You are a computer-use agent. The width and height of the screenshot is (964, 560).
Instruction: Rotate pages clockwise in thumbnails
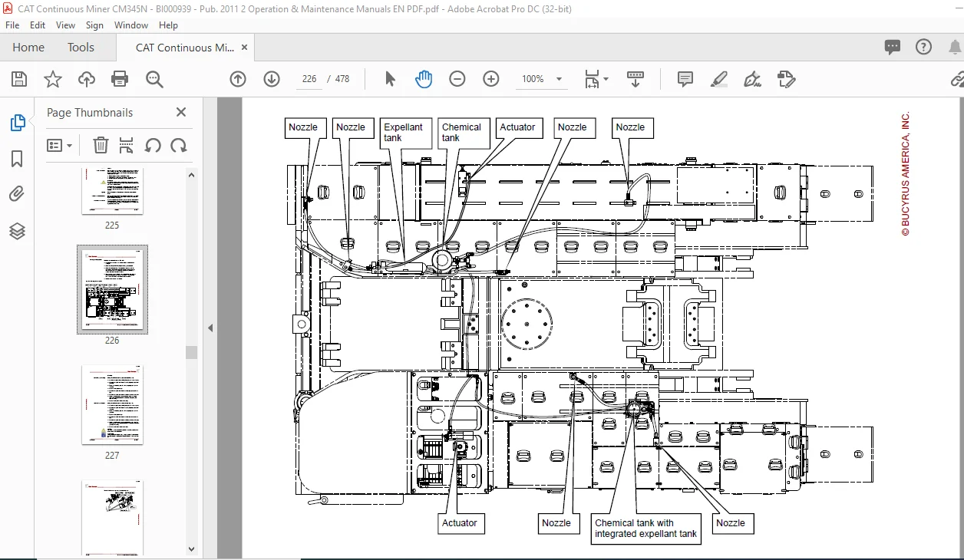(x=179, y=145)
